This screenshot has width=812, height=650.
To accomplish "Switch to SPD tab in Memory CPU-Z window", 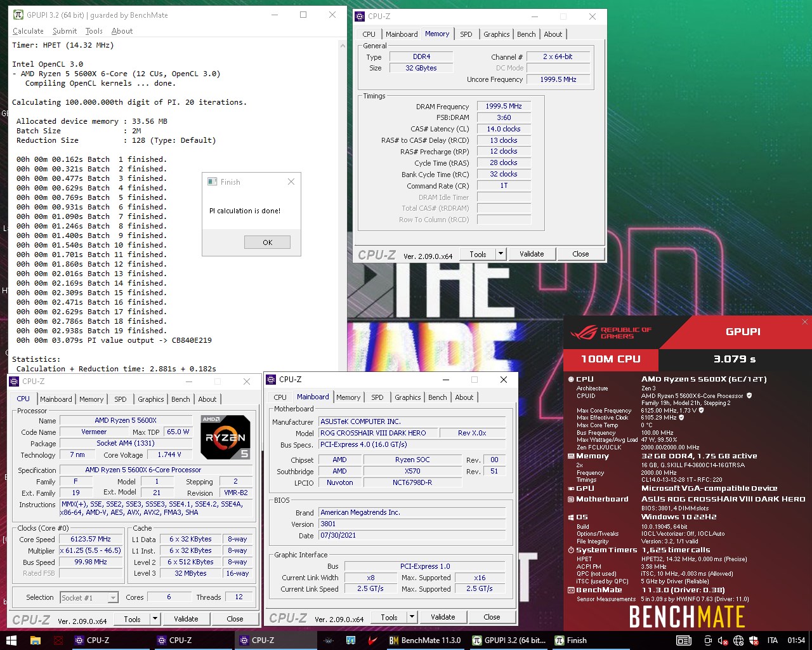I will [x=466, y=34].
